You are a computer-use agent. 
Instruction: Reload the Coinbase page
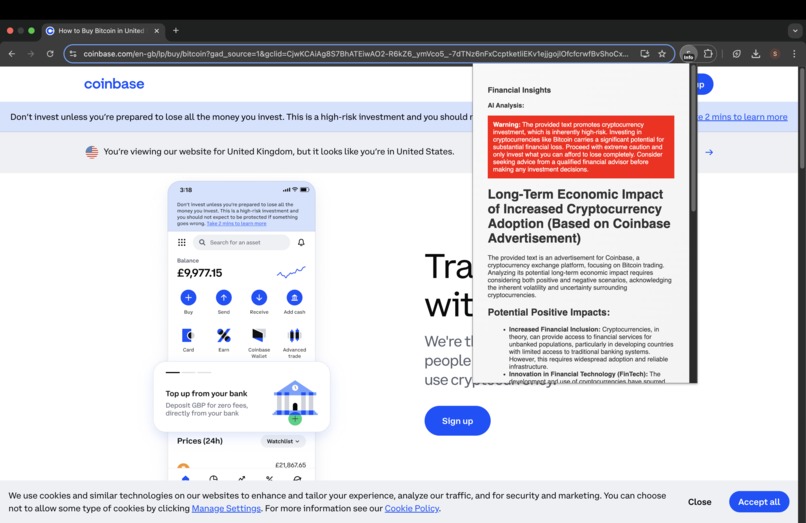50,53
